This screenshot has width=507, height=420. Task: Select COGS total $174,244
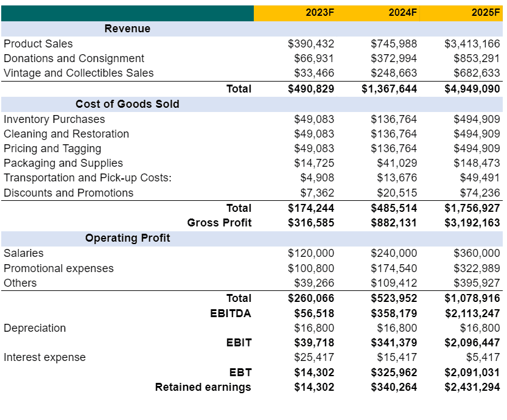click(x=311, y=208)
